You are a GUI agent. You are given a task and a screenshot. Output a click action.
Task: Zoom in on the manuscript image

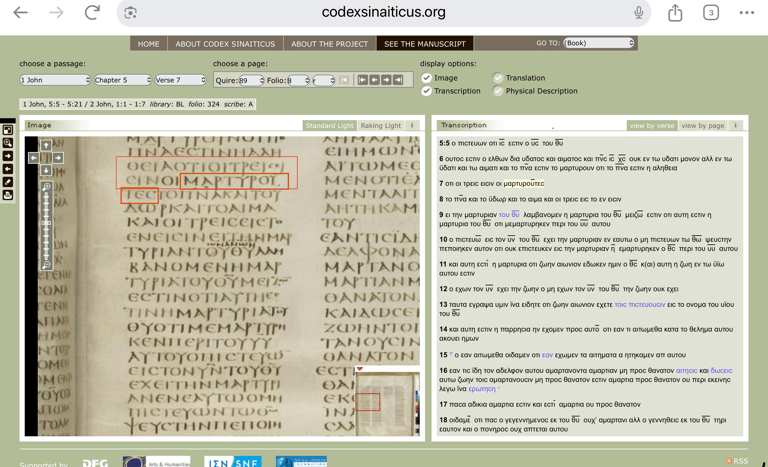pos(46,186)
